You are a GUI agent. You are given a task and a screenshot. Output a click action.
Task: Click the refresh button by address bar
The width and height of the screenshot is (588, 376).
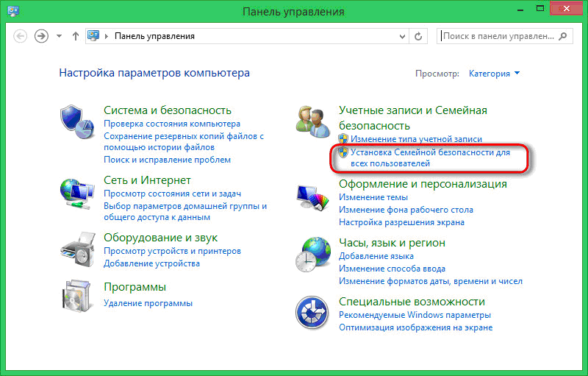418,36
